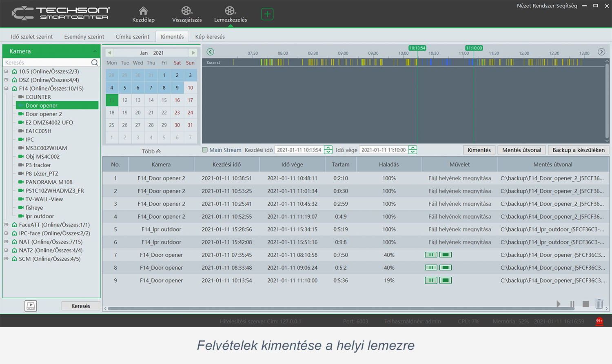The width and height of the screenshot is (612, 364).
Task: Open the Kezdőlap home icon
Action: tap(143, 11)
